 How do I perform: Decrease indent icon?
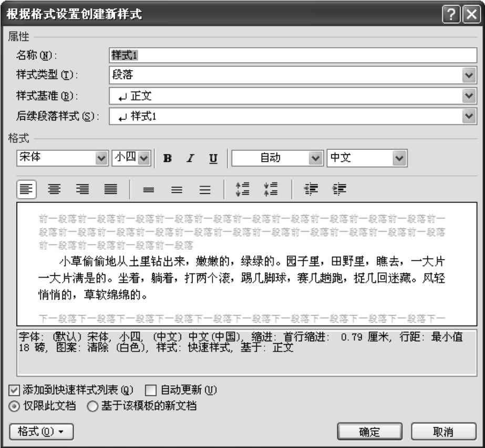[311, 189]
